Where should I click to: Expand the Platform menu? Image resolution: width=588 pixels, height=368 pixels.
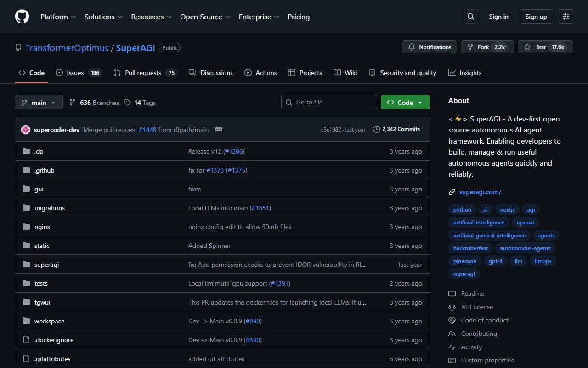click(58, 17)
